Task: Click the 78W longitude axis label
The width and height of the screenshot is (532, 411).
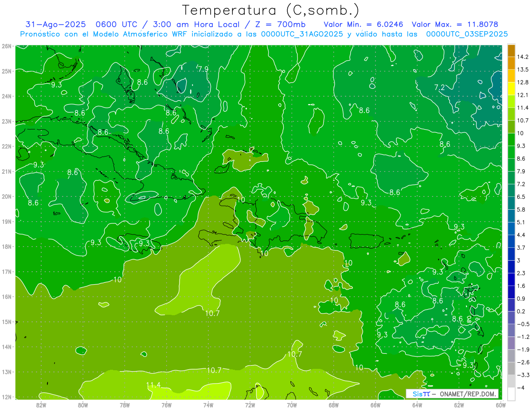Action: coord(125,405)
